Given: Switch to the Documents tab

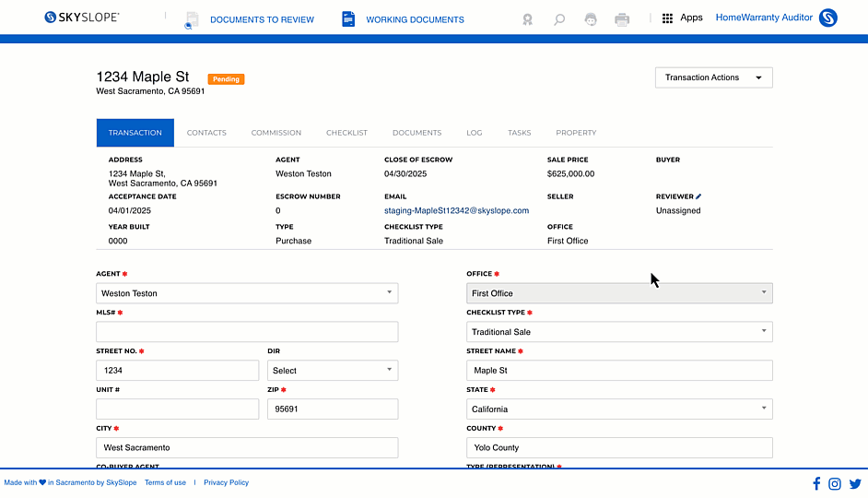Looking at the screenshot, I should click(x=416, y=133).
